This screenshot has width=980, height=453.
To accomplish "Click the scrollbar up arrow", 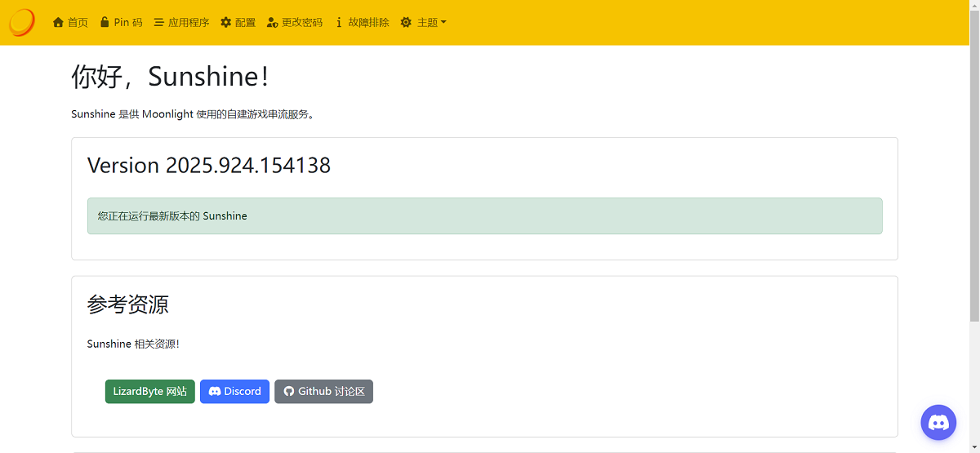I will coord(973,5).
